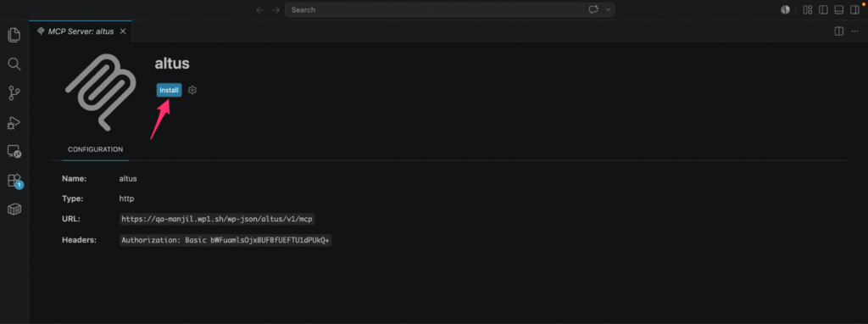Open the account avatar icon in title bar
868x324 pixels.
pyautogui.click(x=785, y=10)
